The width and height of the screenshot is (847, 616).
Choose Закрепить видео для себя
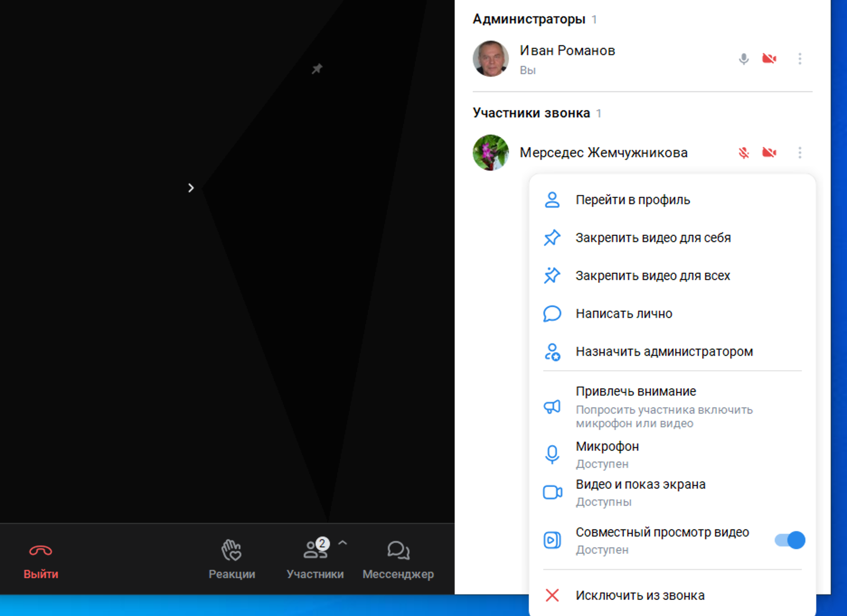(672, 238)
